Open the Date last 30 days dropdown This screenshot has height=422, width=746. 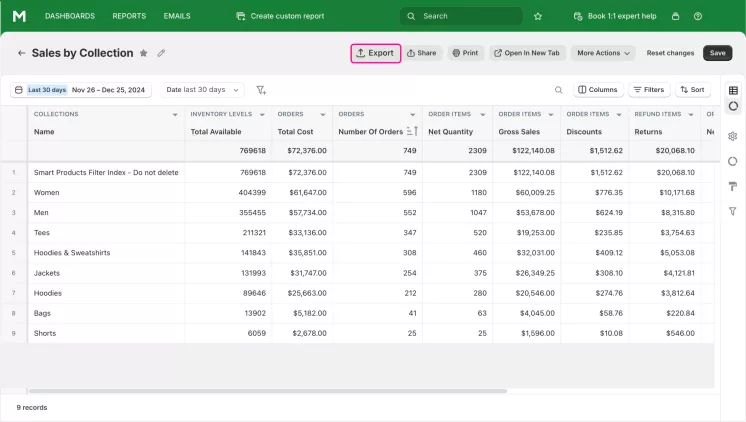click(x=203, y=90)
